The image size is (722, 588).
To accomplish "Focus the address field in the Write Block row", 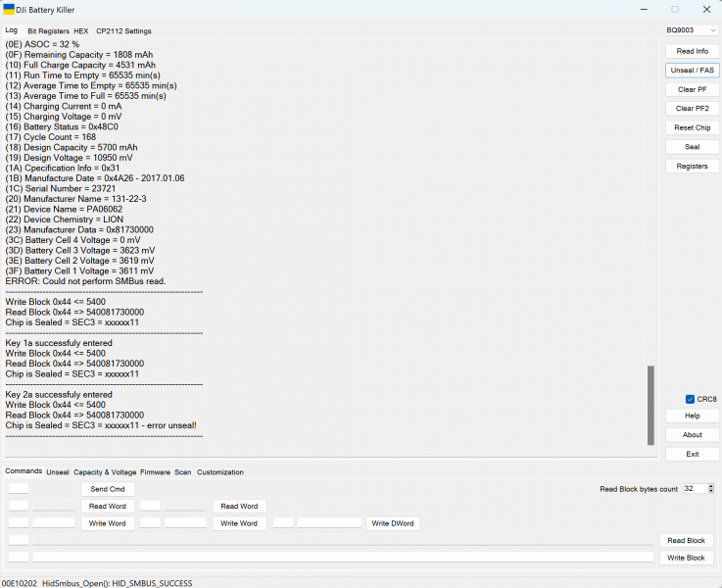I will coord(19,558).
